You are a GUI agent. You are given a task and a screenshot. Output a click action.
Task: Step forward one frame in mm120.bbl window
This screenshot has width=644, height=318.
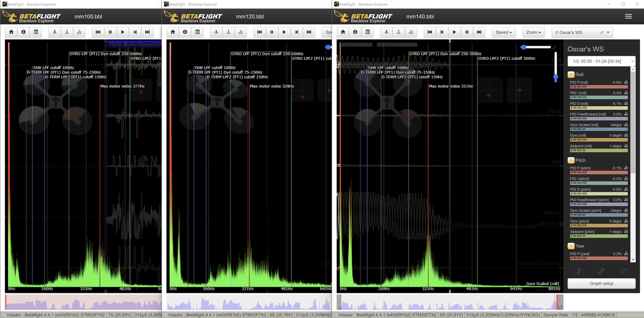pos(297,32)
